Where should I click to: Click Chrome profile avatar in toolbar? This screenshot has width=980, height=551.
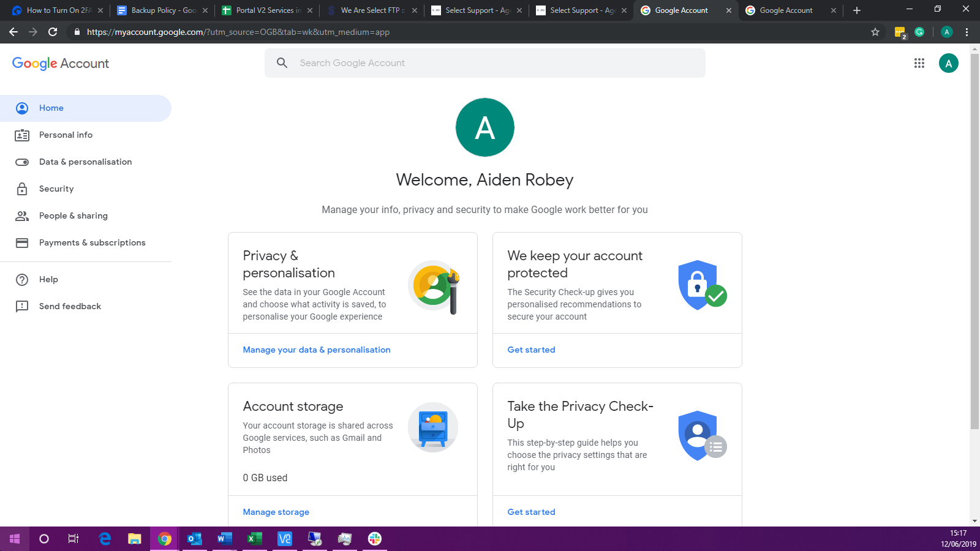[947, 32]
